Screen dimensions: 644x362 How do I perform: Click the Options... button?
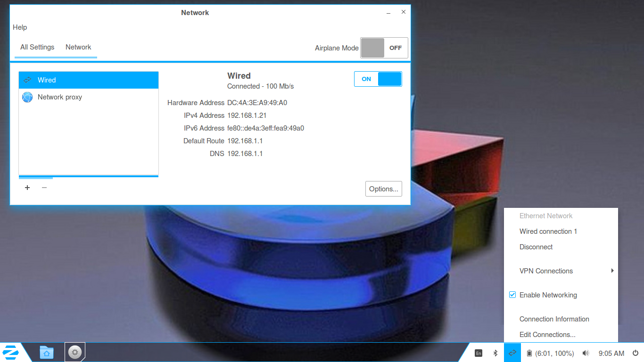click(383, 189)
